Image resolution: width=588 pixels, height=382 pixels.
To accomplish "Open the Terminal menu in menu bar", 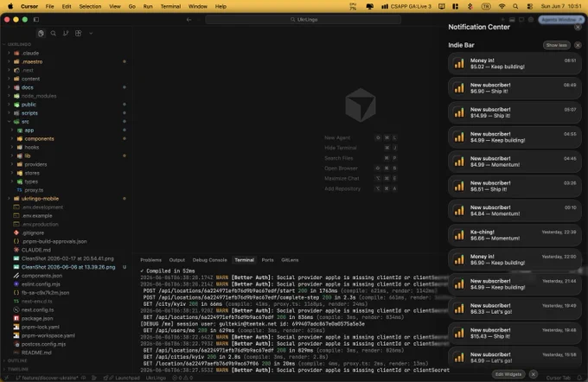I will [170, 6].
